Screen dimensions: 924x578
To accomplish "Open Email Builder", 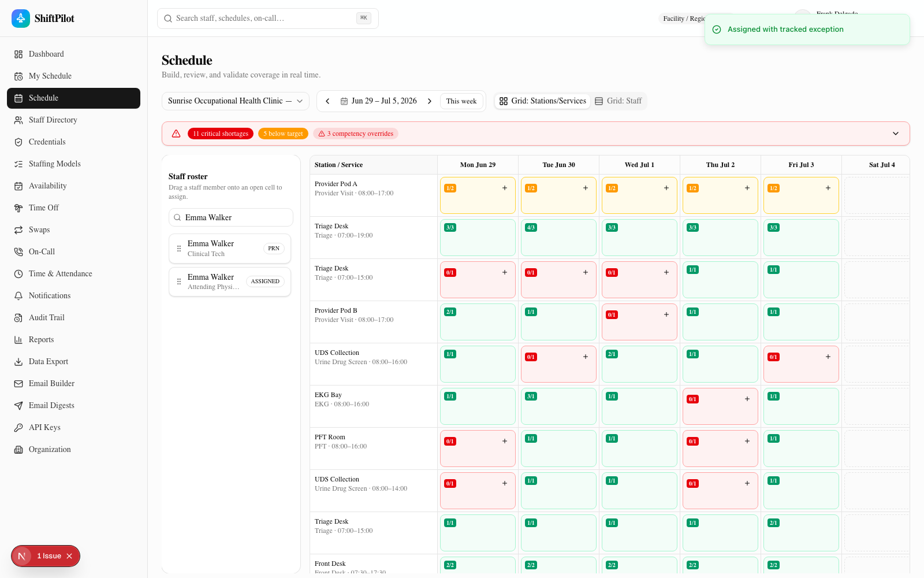I will click(x=73, y=384).
